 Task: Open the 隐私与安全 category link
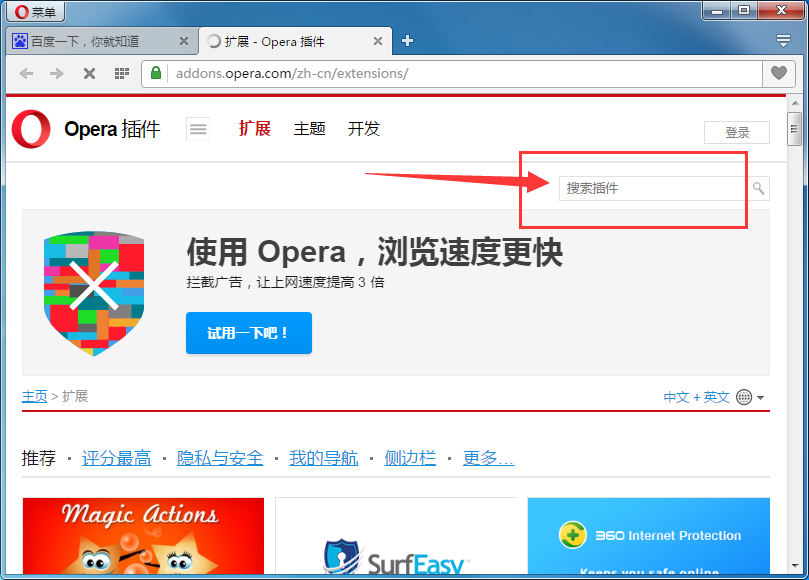220,458
